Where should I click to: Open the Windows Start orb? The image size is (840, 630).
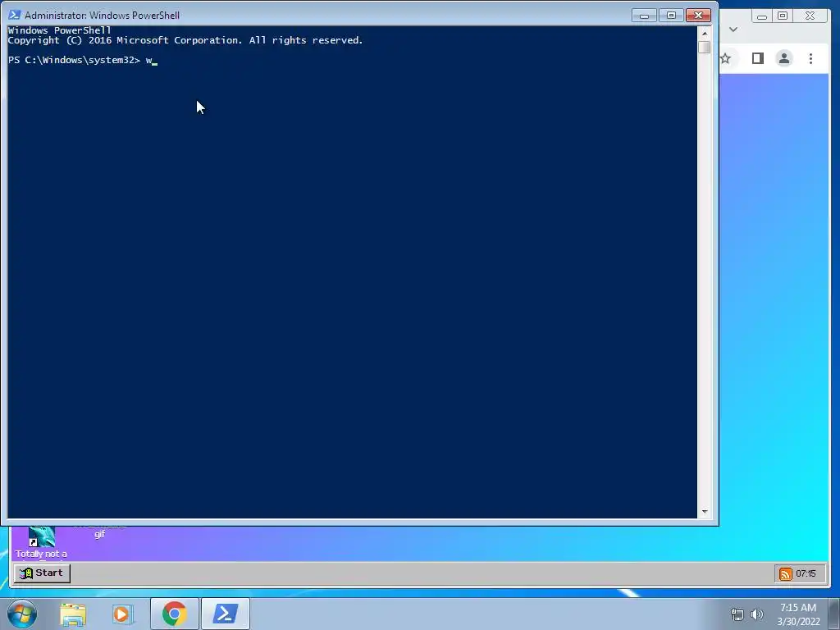point(22,614)
